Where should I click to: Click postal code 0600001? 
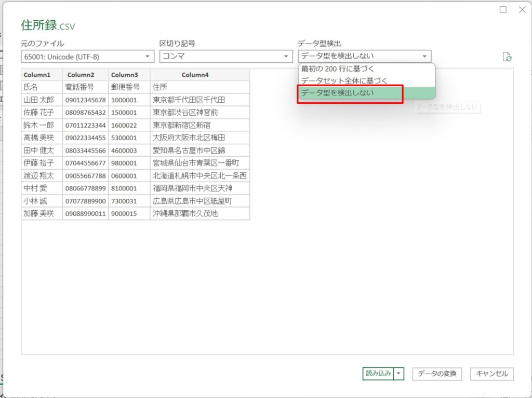(x=129, y=176)
